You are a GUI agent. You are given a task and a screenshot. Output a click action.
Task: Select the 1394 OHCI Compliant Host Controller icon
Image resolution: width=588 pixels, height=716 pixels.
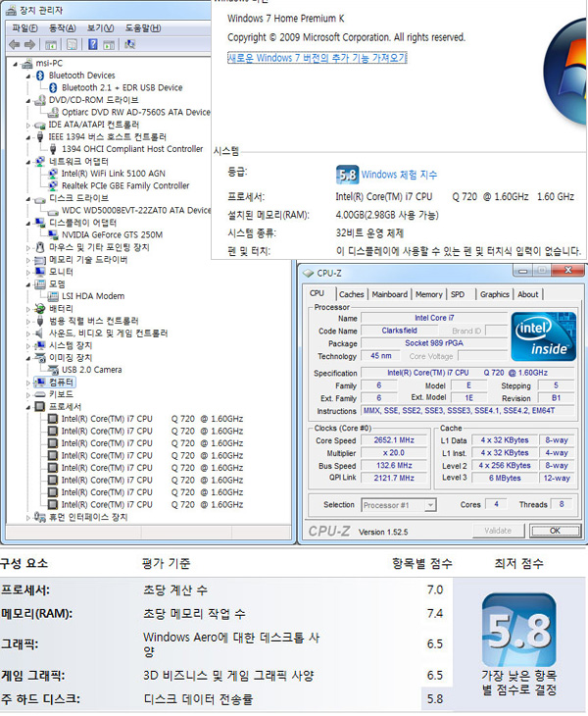click(53, 149)
